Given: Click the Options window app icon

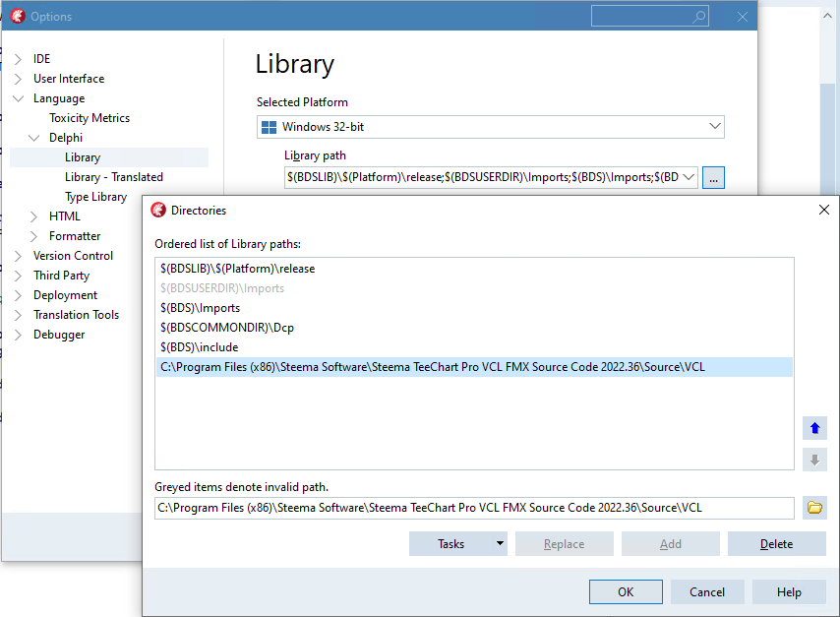Looking at the screenshot, I should coord(18,16).
